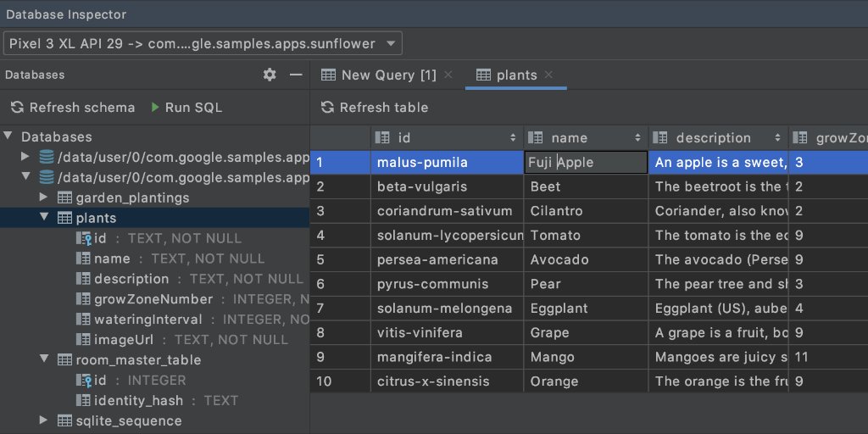Image resolution: width=868 pixels, height=434 pixels.
Task: Expand the first /data/user/0 database node
Action: (25, 157)
